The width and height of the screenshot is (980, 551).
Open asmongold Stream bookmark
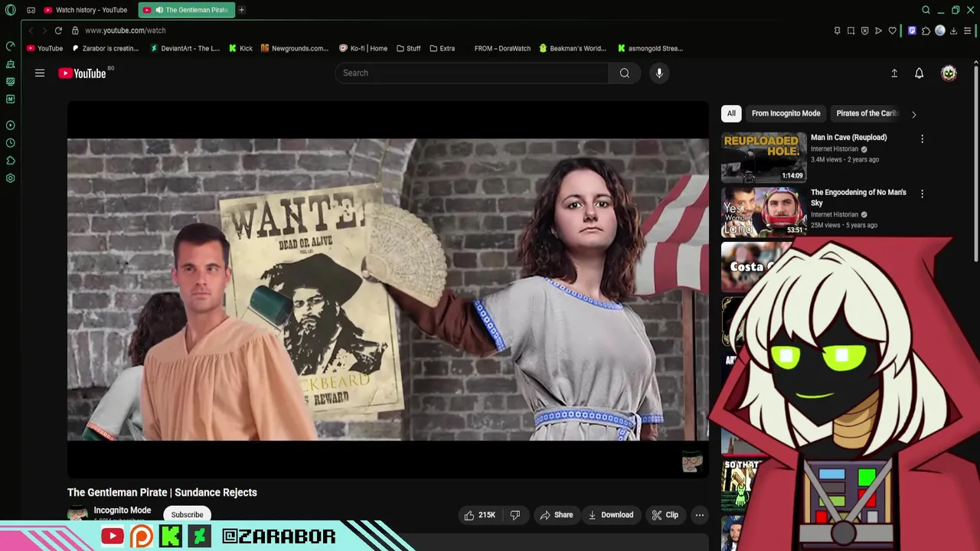pyautogui.click(x=650, y=48)
